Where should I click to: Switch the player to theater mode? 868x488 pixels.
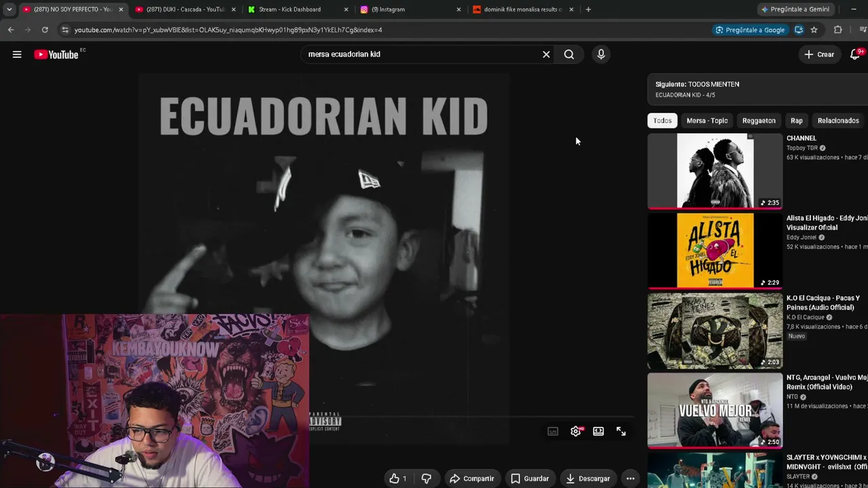click(x=598, y=431)
